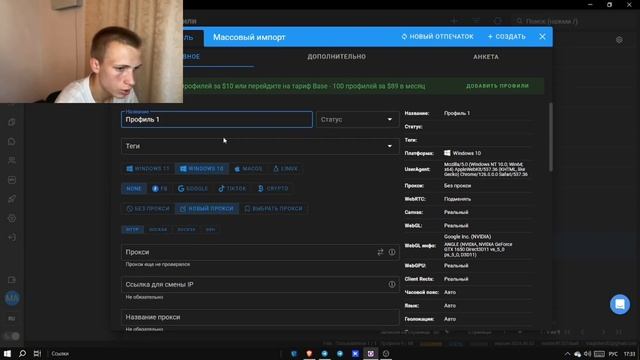The width and height of the screenshot is (640, 360).
Task: Click the rocket icon in sidebar
Action: 12,199
